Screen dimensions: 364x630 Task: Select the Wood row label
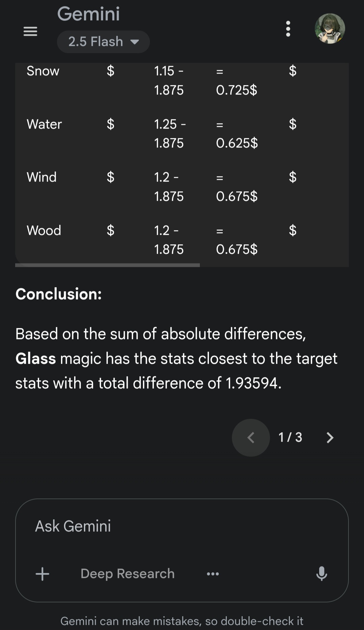coord(44,230)
